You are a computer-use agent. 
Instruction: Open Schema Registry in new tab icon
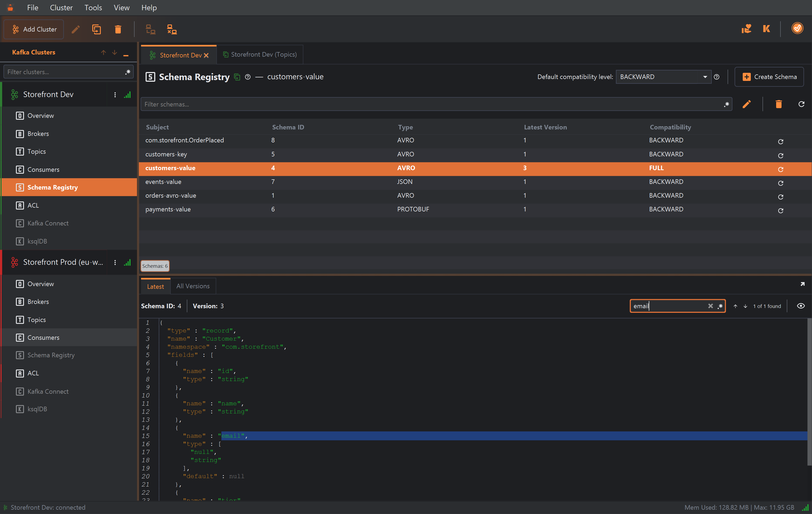point(237,77)
